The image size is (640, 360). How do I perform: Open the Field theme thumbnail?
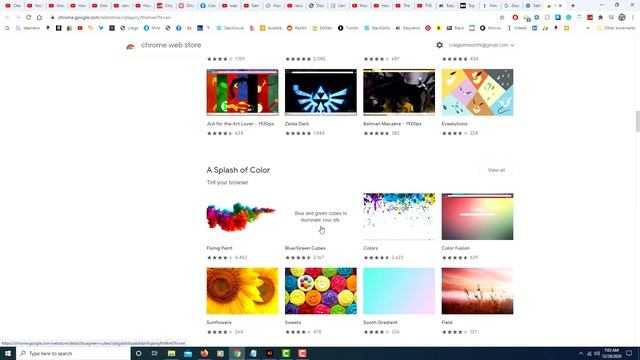pyautogui.click(x=478, y=291)
